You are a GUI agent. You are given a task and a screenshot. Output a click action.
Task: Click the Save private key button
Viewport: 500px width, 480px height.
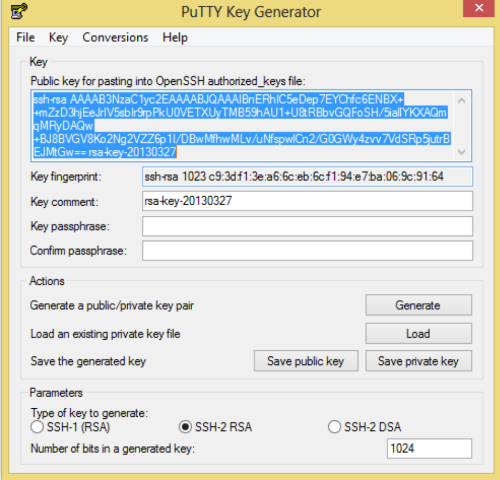[x=419, y=361]
